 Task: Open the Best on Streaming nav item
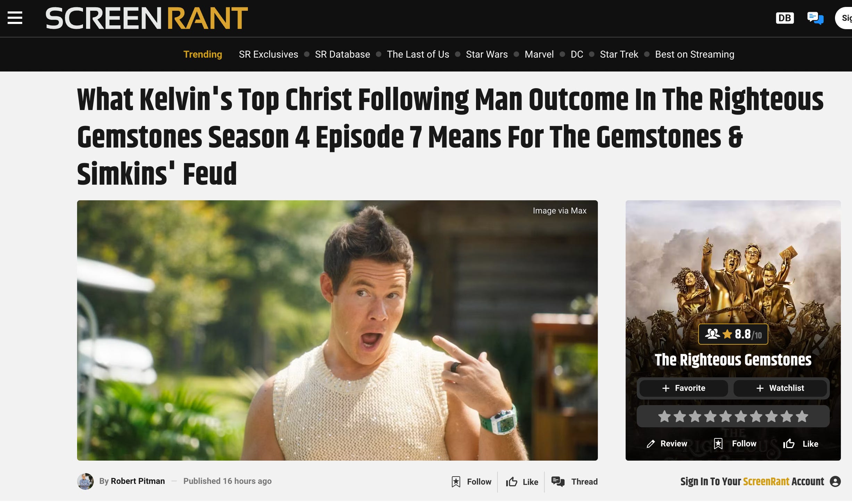(x=694, y=54)
